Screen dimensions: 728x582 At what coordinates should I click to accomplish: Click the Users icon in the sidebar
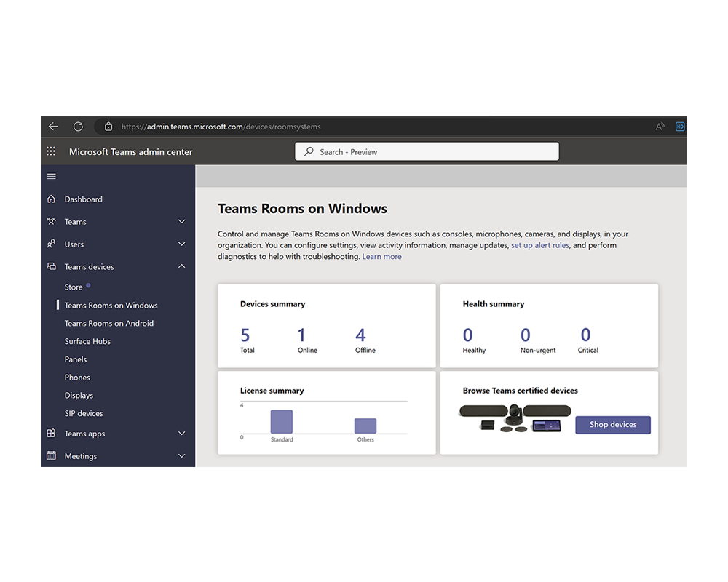(x=52, y=244)
